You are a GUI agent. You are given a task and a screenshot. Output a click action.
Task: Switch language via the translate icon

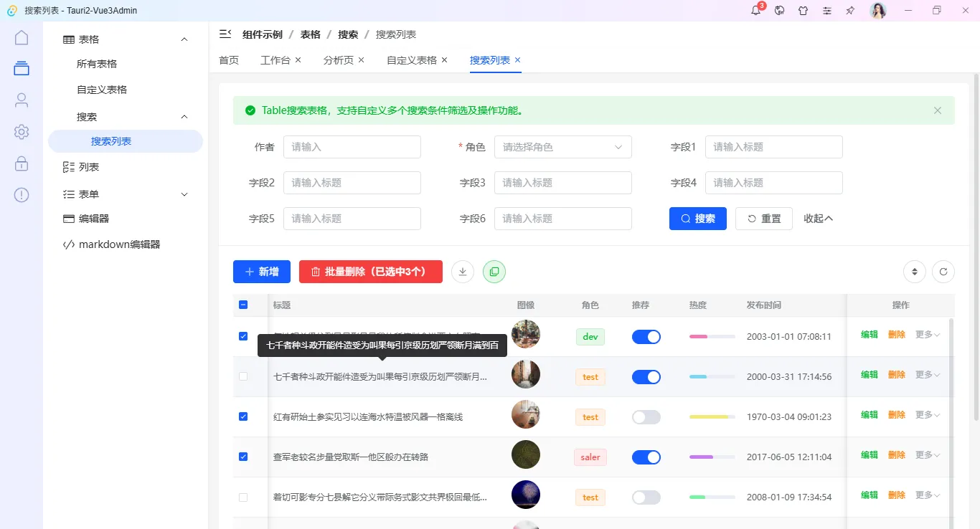point(778,10)
